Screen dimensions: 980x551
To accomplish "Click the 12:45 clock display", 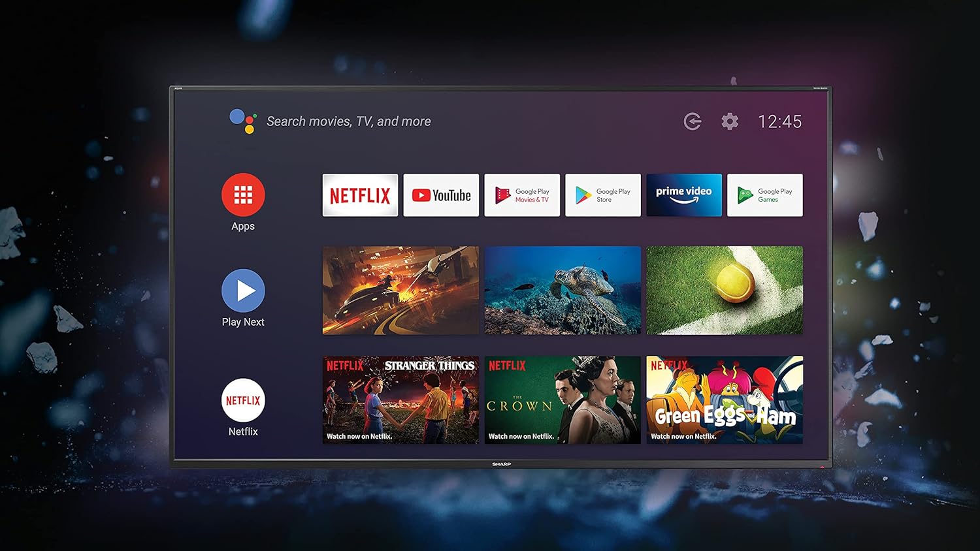I will (x=780, y=121).
